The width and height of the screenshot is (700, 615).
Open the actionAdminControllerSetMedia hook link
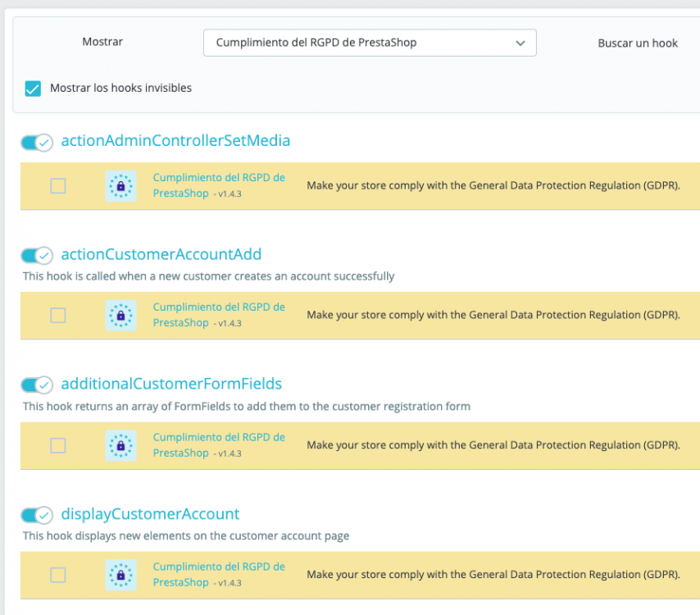(x=175, y=140)
